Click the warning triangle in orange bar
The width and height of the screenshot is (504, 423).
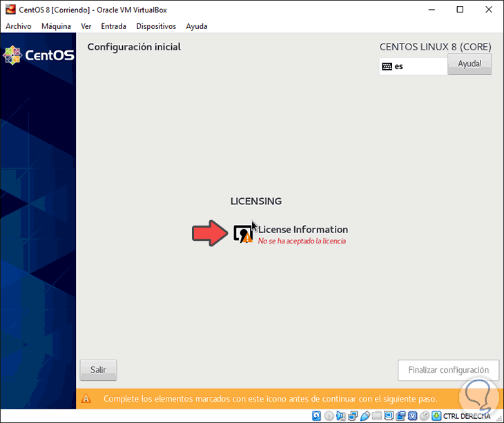tap(86, 399)
